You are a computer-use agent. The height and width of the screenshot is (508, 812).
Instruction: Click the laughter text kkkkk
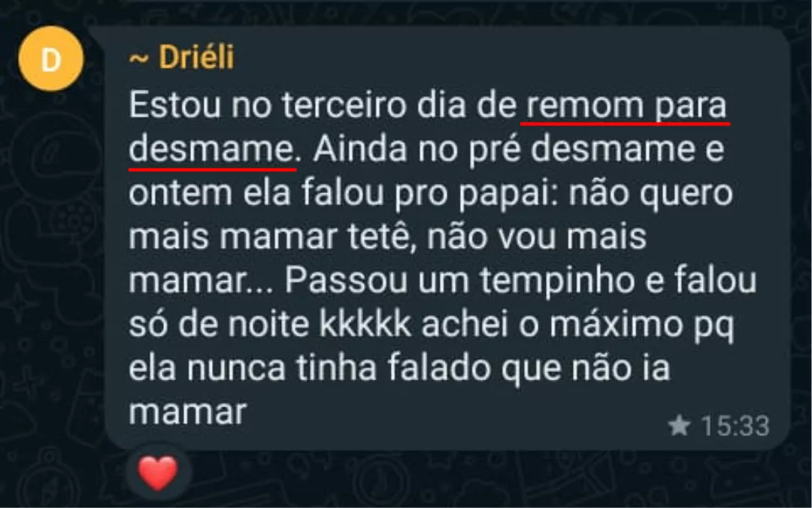tap(365, 324)
